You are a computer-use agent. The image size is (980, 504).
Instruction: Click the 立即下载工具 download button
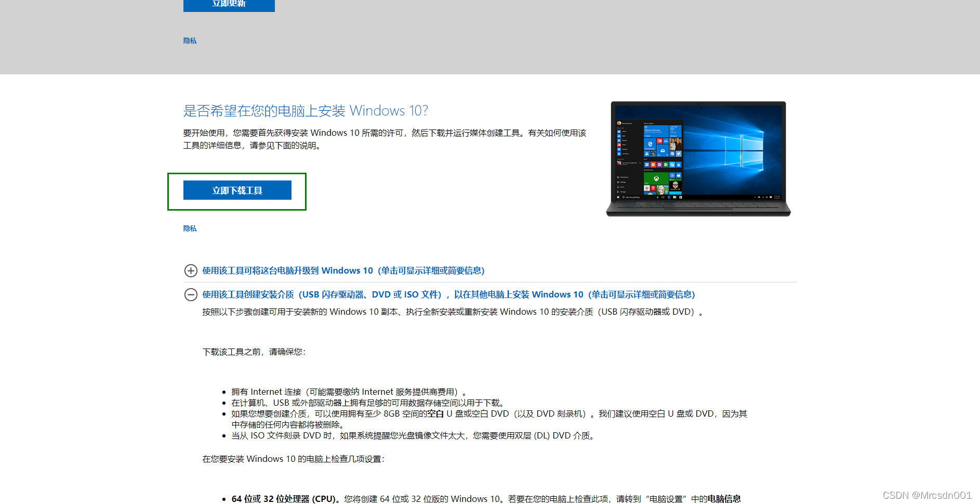click(x=237, y=190)
